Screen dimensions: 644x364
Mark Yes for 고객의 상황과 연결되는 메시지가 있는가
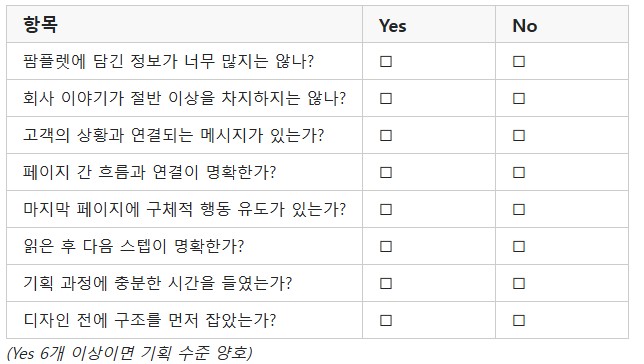(386, 136)
